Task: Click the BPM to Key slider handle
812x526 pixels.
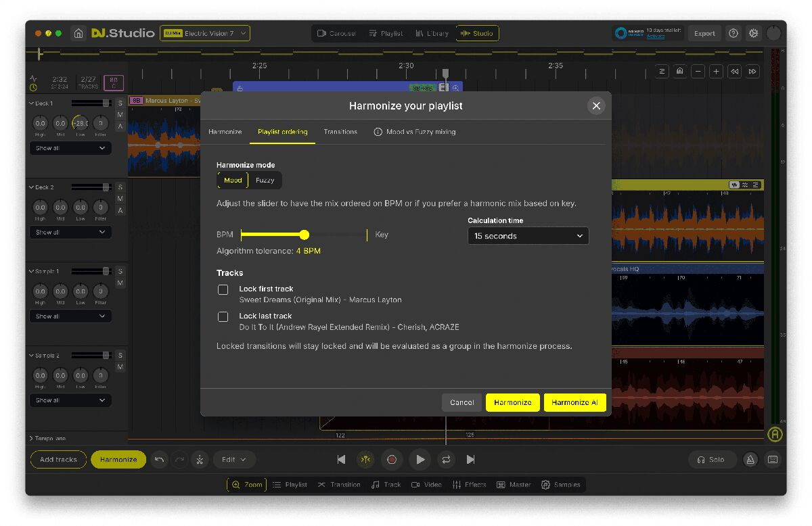Action: click(304, 235)
